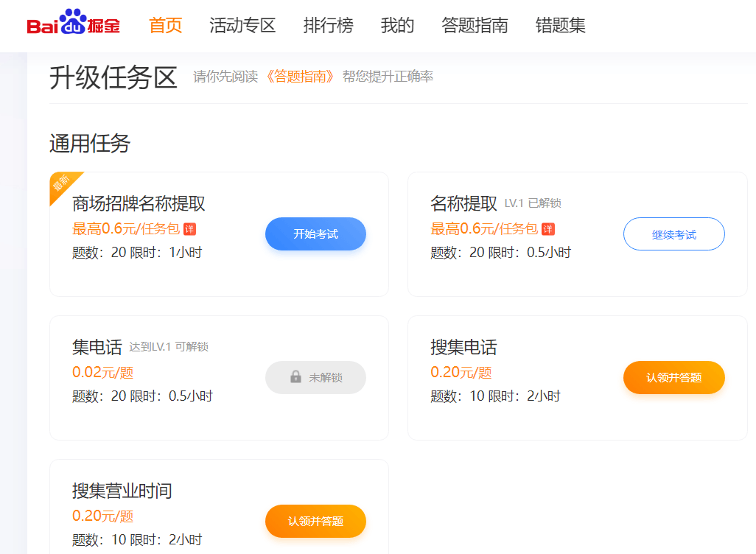
Task: Click the 通用任务 section heading
Action: click(90, 144)
